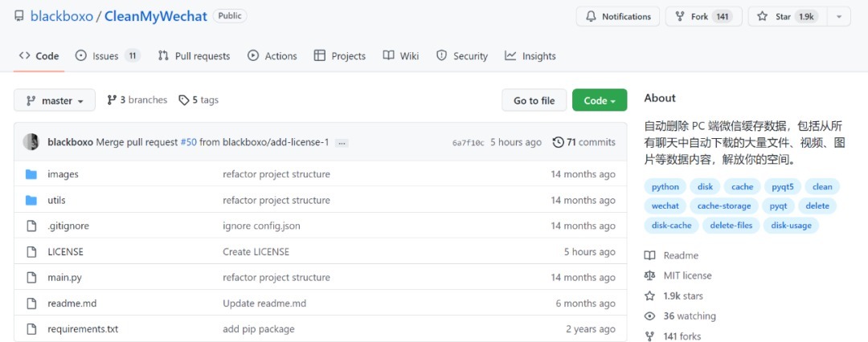This screenshot has width=868, height=342.
Task: Click the MIT license scale icon
Action: click(650, 275)
